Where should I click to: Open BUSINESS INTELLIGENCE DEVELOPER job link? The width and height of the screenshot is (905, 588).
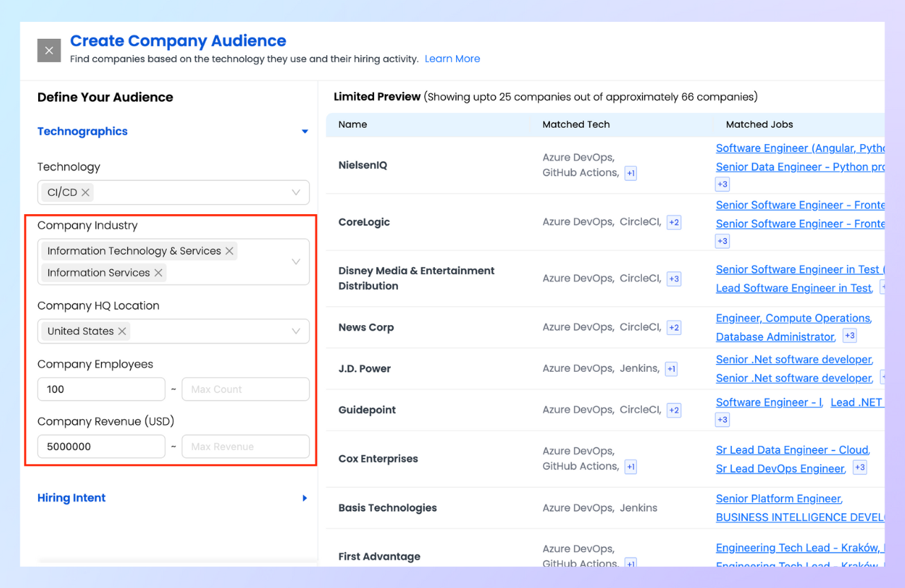pos(800,517)
